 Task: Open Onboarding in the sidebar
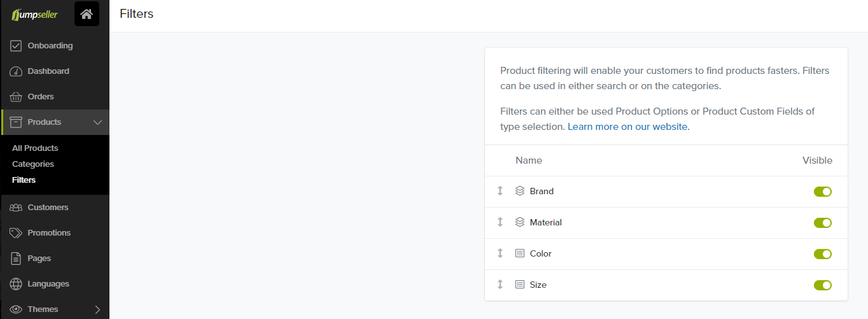[x=55, y=46]
